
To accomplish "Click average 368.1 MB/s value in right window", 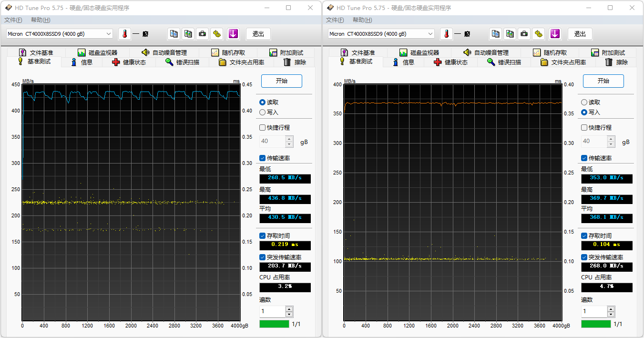I will 607,218.
